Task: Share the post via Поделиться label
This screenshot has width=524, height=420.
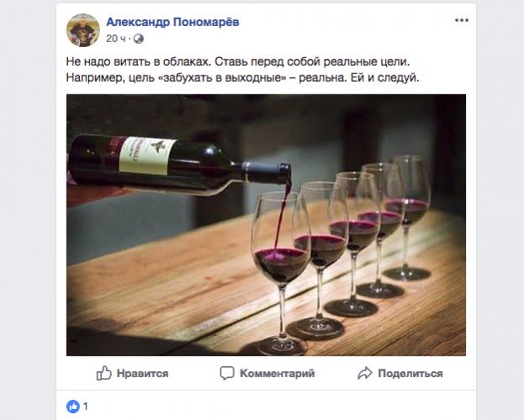Action: pos(410,373)
